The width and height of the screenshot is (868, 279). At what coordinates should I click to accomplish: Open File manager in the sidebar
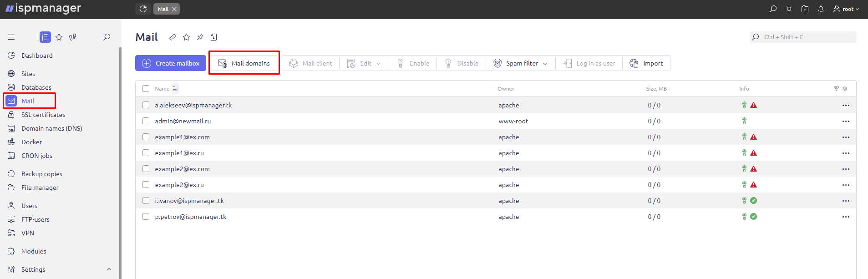pyautogui.click(x=40, y=188)
